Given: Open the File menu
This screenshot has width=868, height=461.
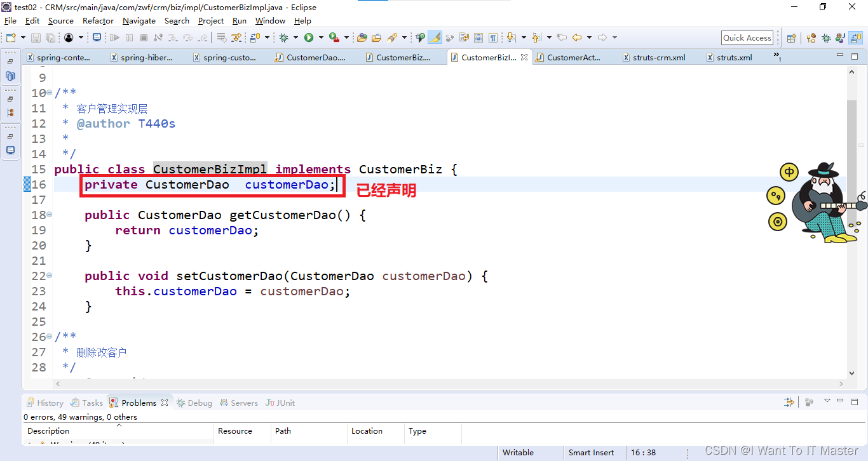Looking at the screenshot, I should (x=10, y=21).
